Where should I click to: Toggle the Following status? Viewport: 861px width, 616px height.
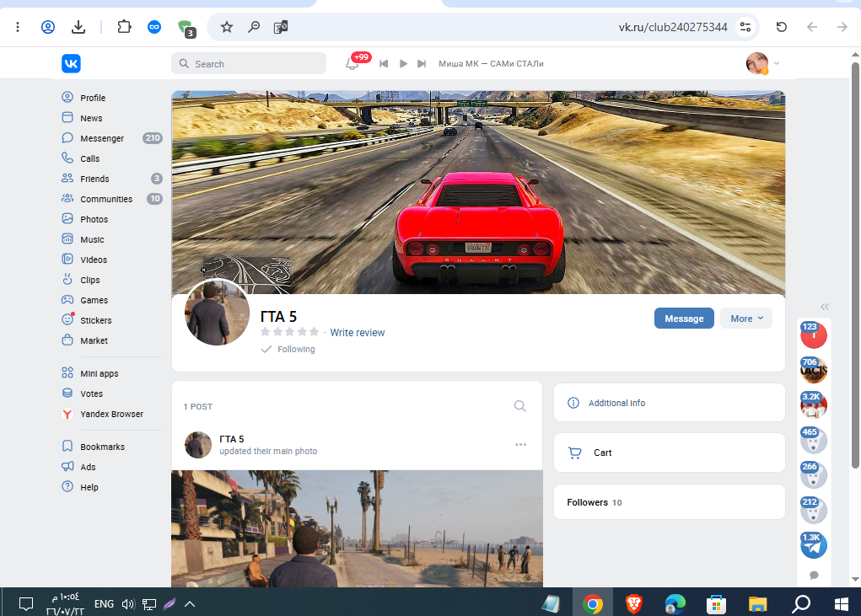[x=288, y=349]
